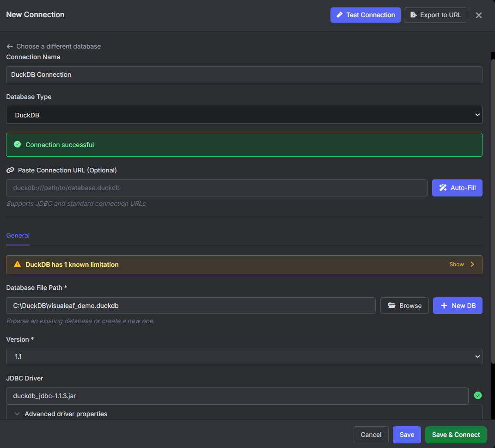Click the chevron arrow next to Show
495x448 pixels.
point(472,264)
